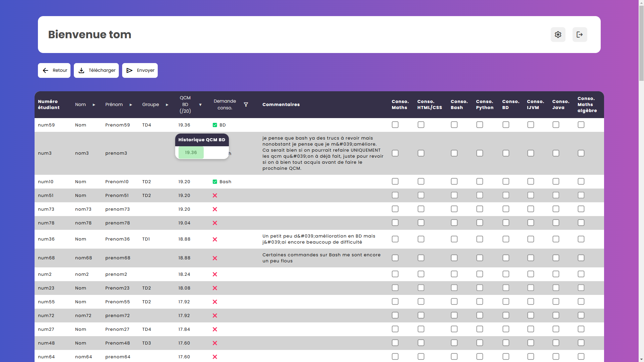The height and width of the screenshot is (362, 644).
Task: Check Conso. Maths box for num59
Action: pyautogui.click(x=395, y=125)
